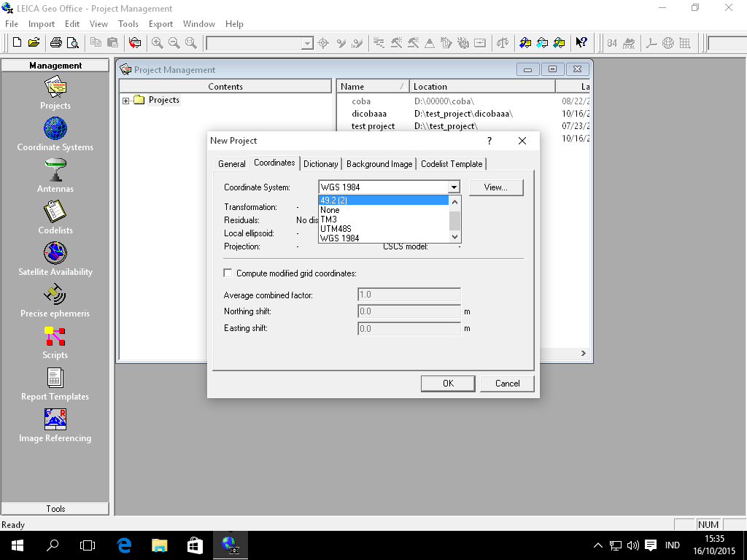Choose None from the coordinate system list
Viewport: 747px width, 560px height.
(x=384, y=210)
